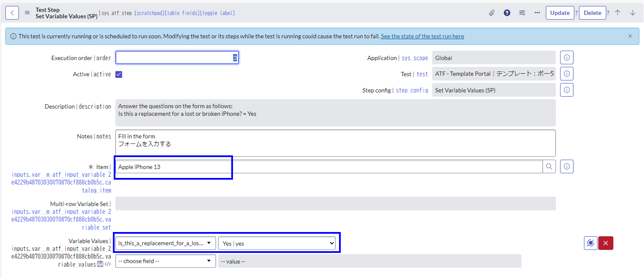Viewport: 644px width, 278px height.
Task: Navigate back with the left arrow button
Action: coord(12,12)
